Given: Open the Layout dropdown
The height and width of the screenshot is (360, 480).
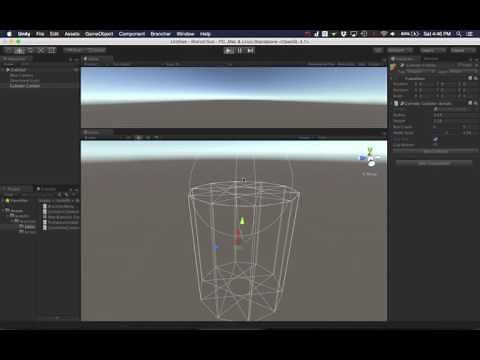Looking at the screenshot, I should 463,50.
